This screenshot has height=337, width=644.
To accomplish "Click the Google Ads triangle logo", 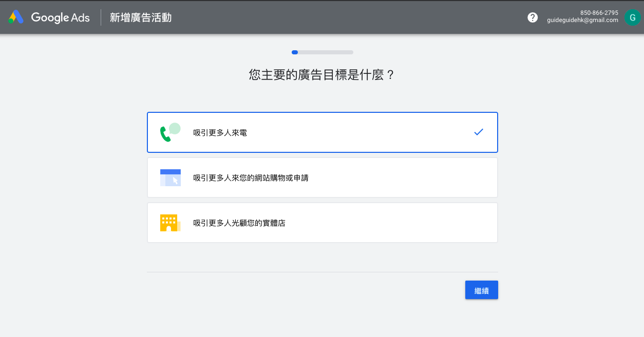I will coord(16,17).
